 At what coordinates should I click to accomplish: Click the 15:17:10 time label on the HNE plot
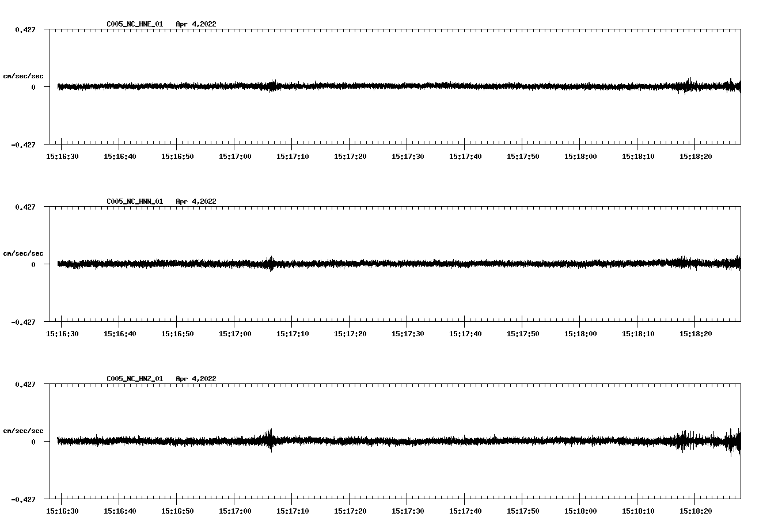293,157
